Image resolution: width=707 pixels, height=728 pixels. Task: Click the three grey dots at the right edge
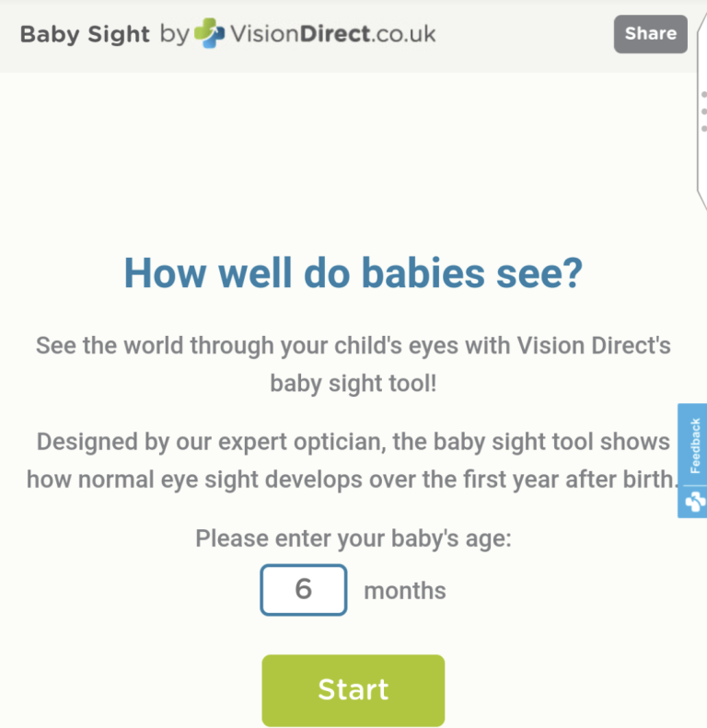pos(703,111)
